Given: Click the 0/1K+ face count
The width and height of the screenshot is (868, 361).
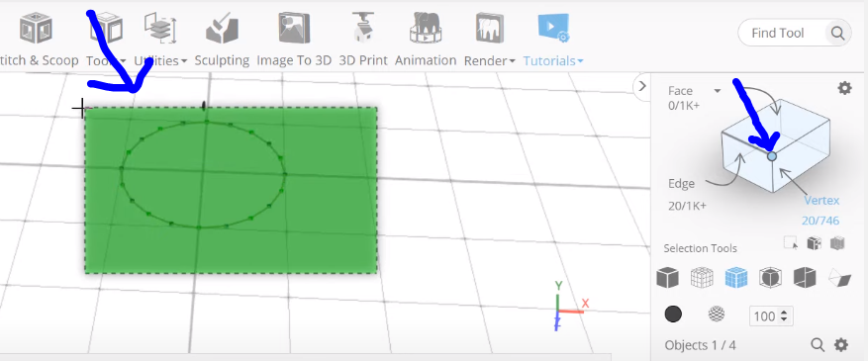Looking at the screenshot, I should 684,105.
